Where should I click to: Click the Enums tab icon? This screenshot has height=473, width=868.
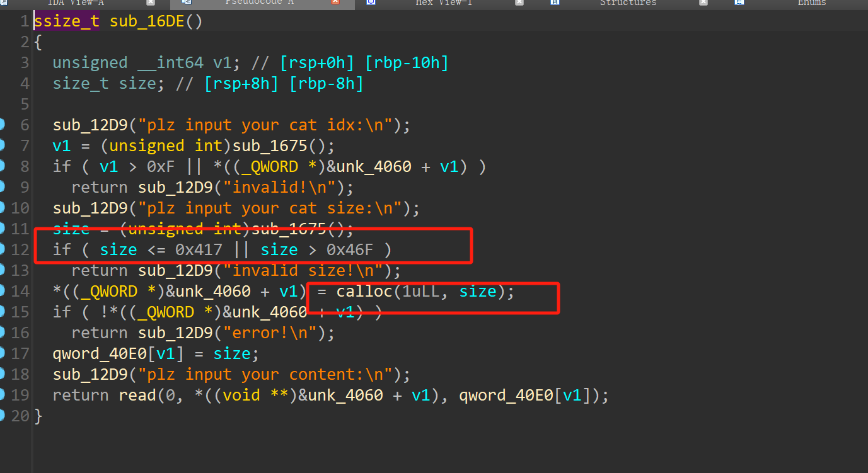739,3
